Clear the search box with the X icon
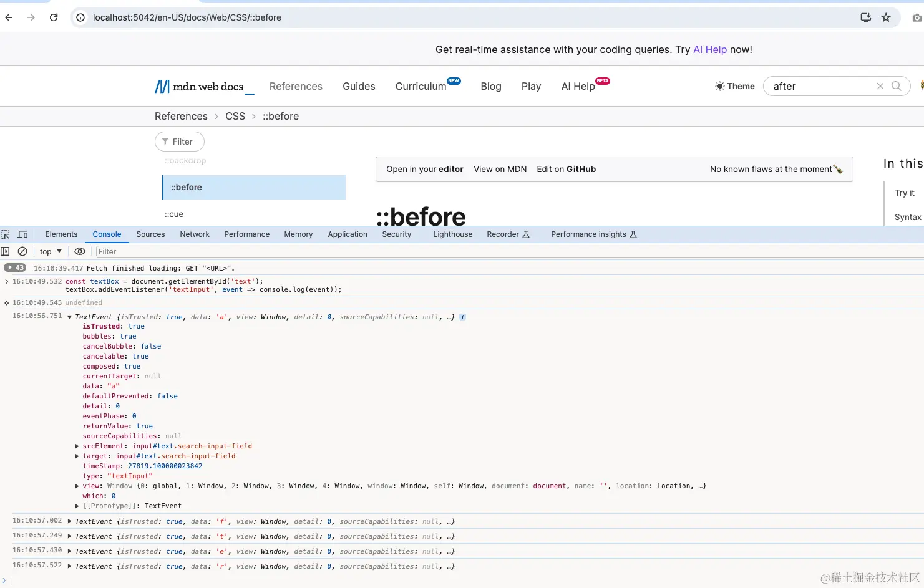The image size is (924, 588). coord(880,86)
